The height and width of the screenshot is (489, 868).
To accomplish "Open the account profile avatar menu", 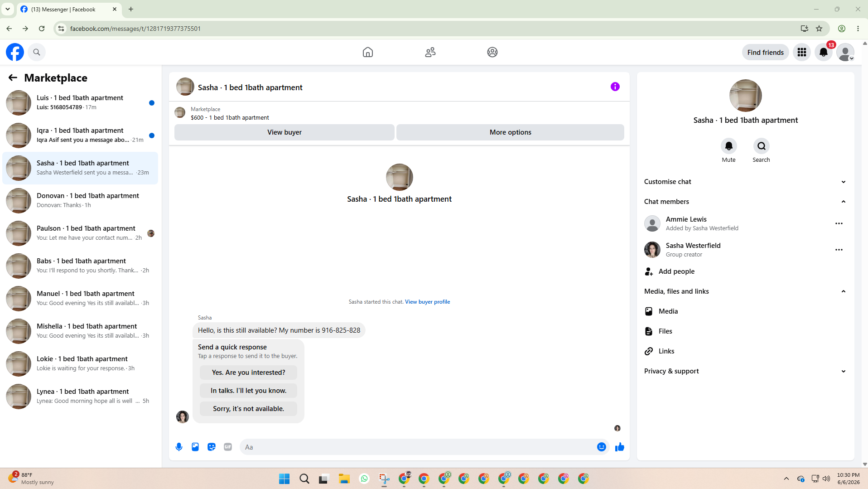I will (x=845, y=52).
